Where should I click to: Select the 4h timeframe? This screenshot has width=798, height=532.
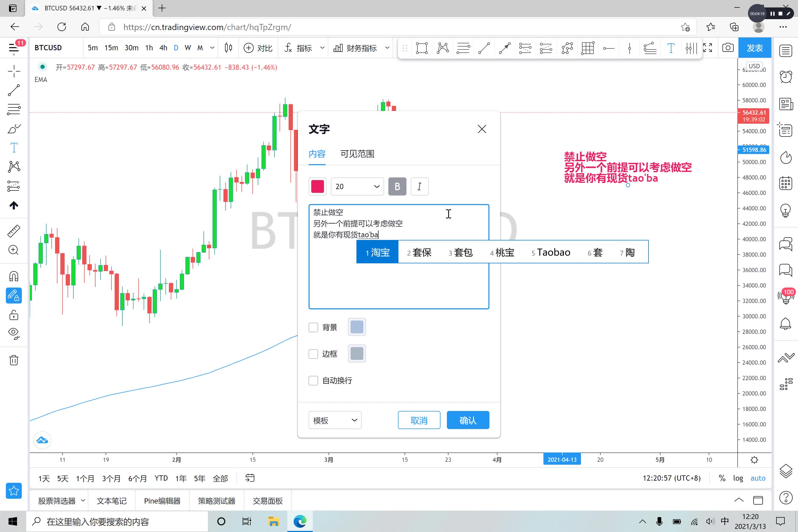pyautogui.click(x=163, y=48)
